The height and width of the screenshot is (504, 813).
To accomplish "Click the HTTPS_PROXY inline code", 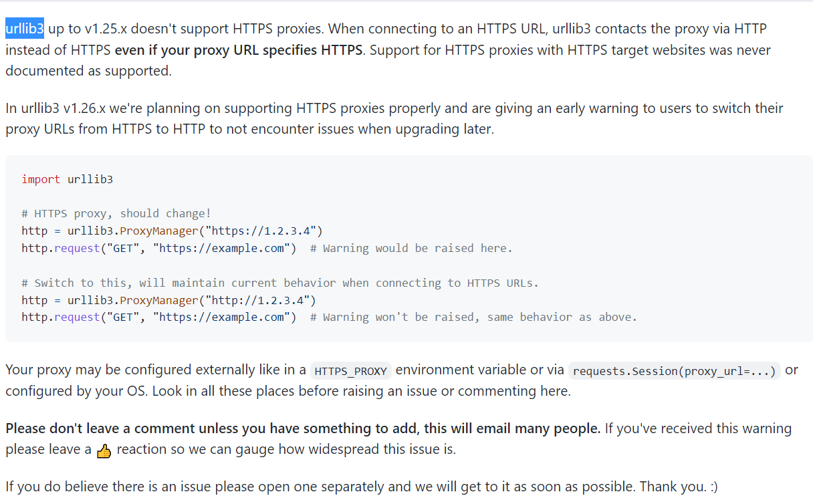I will click(x=350, y=371).
